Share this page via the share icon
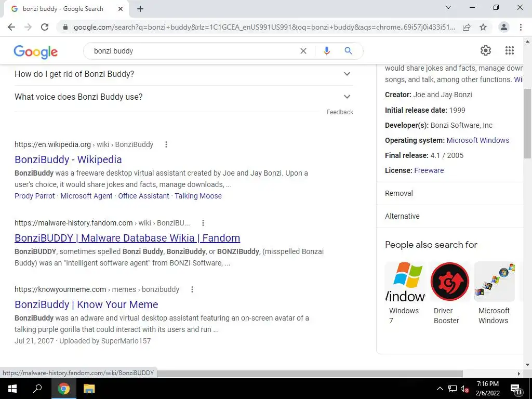This screenshot has width=532, height=399. [x=467, y=27]
